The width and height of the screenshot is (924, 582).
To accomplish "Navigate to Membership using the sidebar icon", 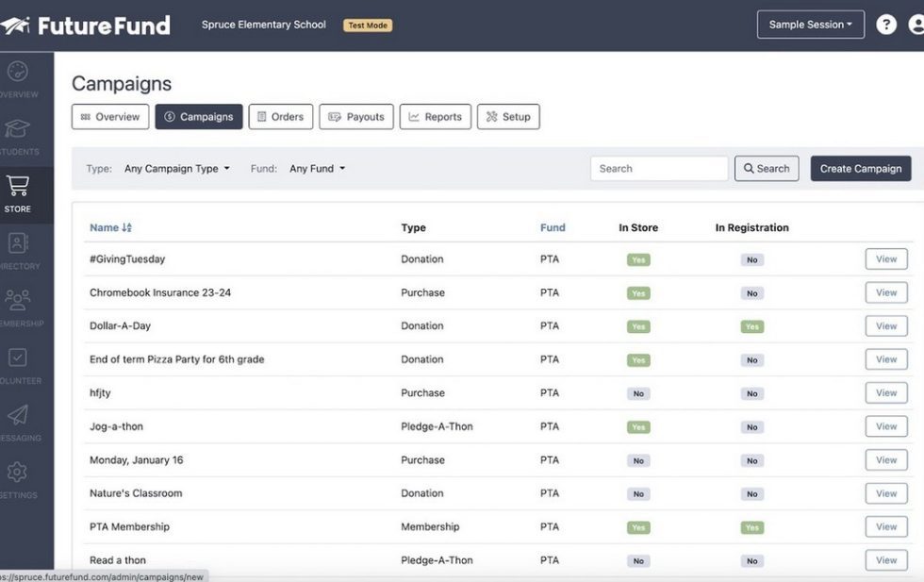I will tap(16, 301).
